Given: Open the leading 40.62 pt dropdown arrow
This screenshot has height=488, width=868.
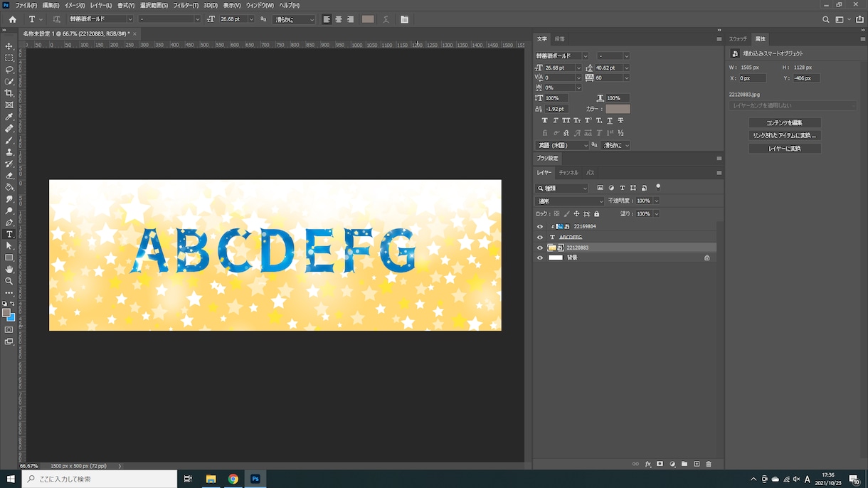Looking at the screenshot, I should click(626, 68).
